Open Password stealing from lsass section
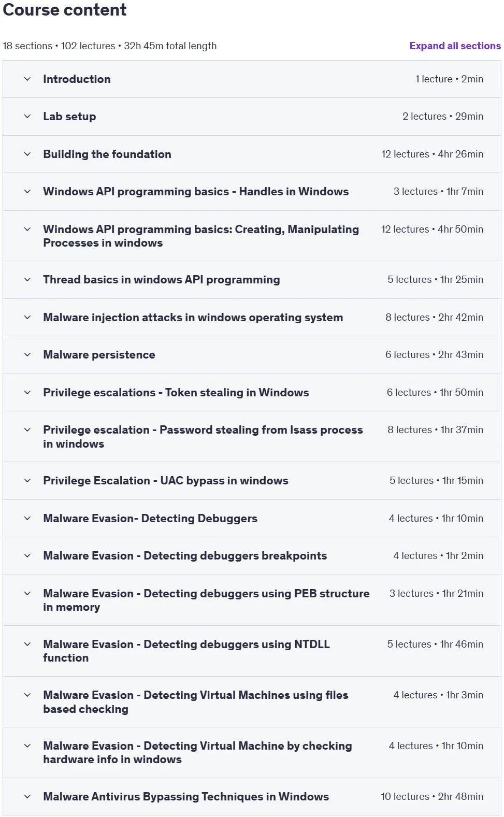504x817 pixels. [x=203, y=437]
